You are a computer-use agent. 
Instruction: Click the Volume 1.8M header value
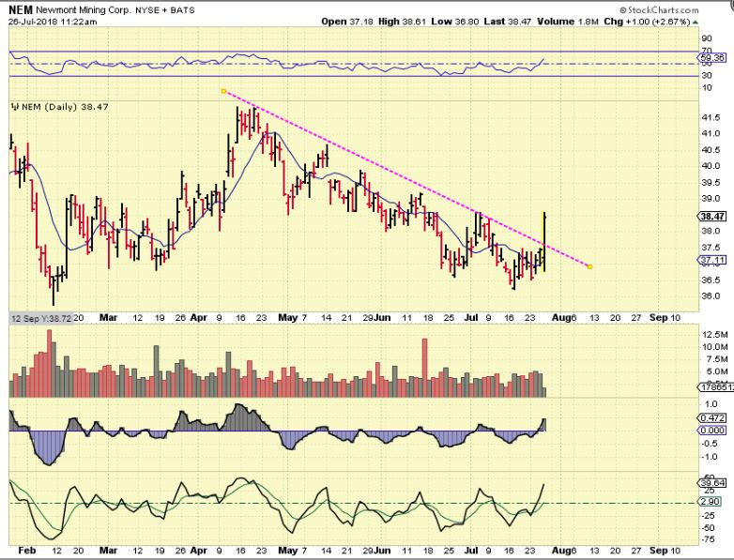pos(567,21)
